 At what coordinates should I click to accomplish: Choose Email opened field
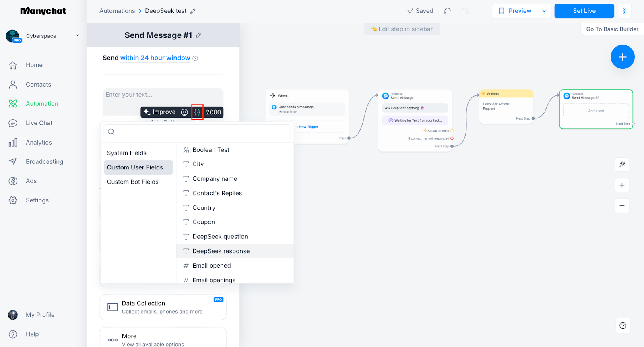click(x=235, y=266)
